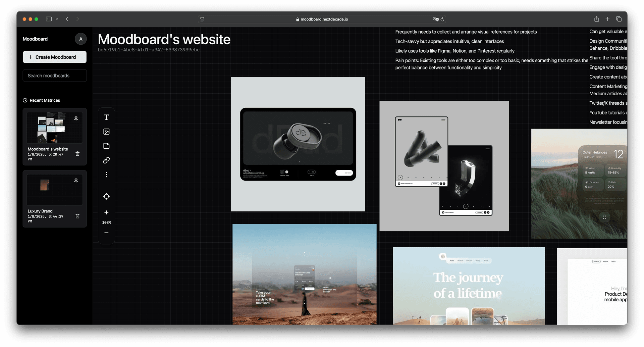Select the dBud earplug image
The height and width of the screenshot is (347, 644).
point(298,144)
